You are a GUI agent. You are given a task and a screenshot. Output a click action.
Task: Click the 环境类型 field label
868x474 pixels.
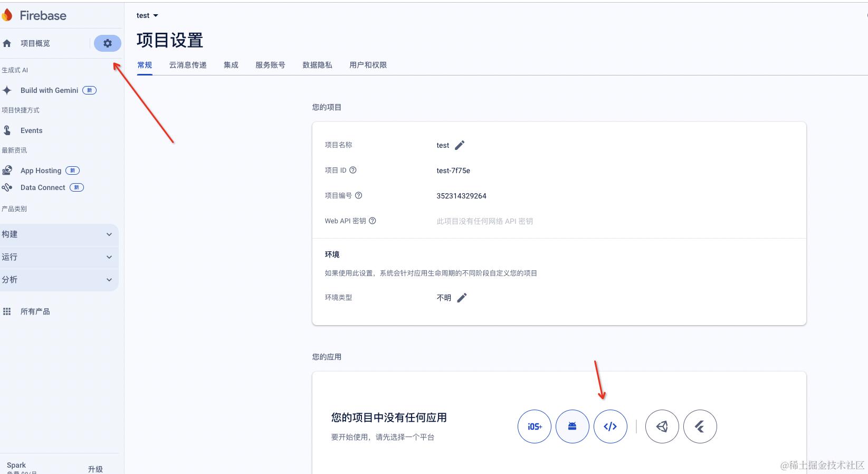(338, 297)
